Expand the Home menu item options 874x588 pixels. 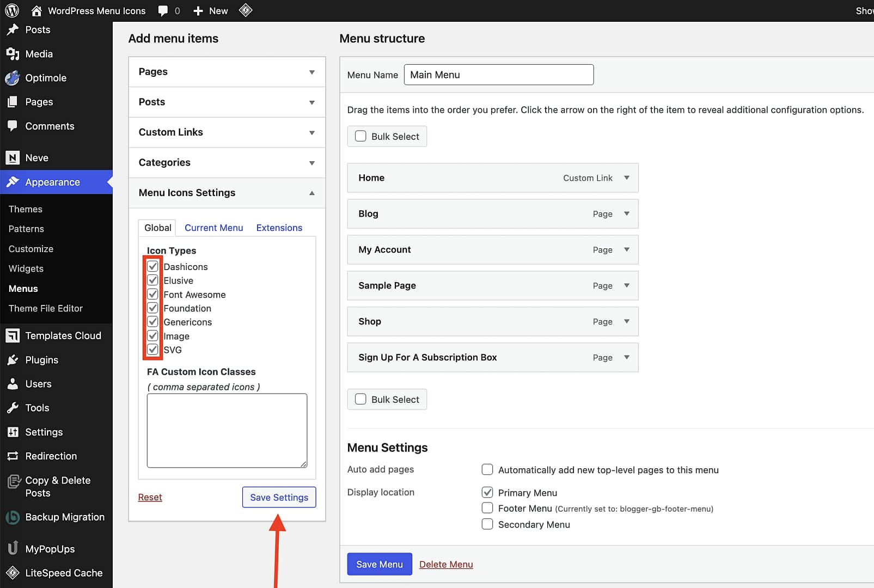627,178
